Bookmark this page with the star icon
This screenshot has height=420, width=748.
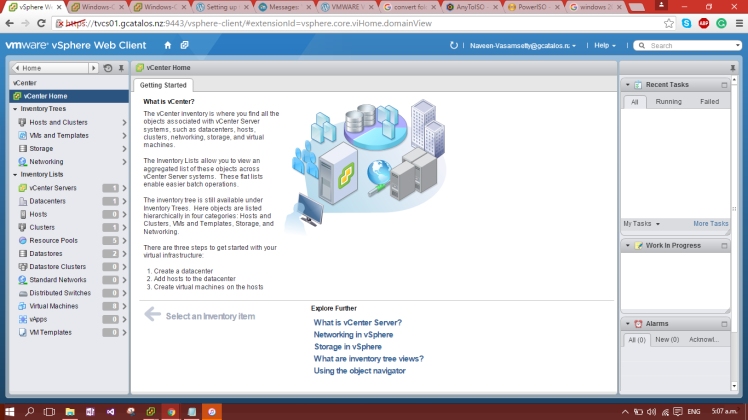[x=669, y=23]
